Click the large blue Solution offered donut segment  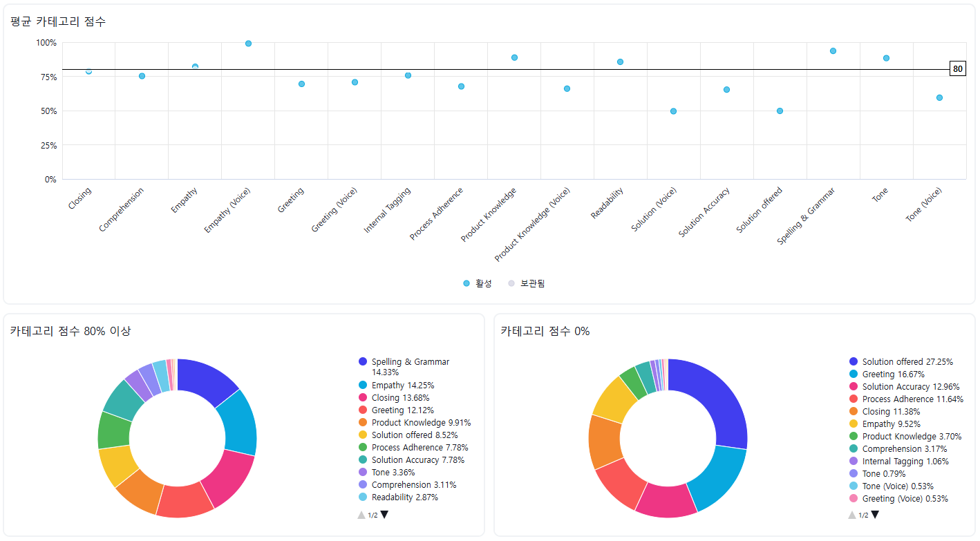pyautogui.click(x=717, y=401)
